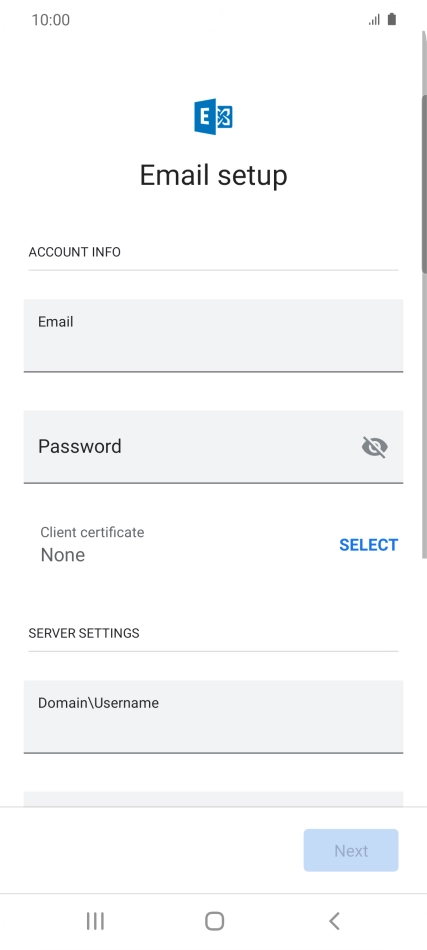Focus the Password input field
Screen dimensions: 427x950
[213, 447]
